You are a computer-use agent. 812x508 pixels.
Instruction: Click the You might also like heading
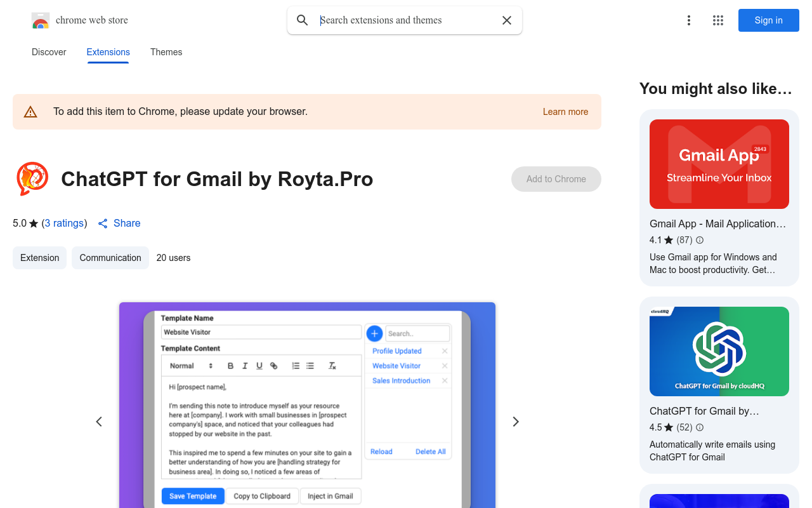716,89
